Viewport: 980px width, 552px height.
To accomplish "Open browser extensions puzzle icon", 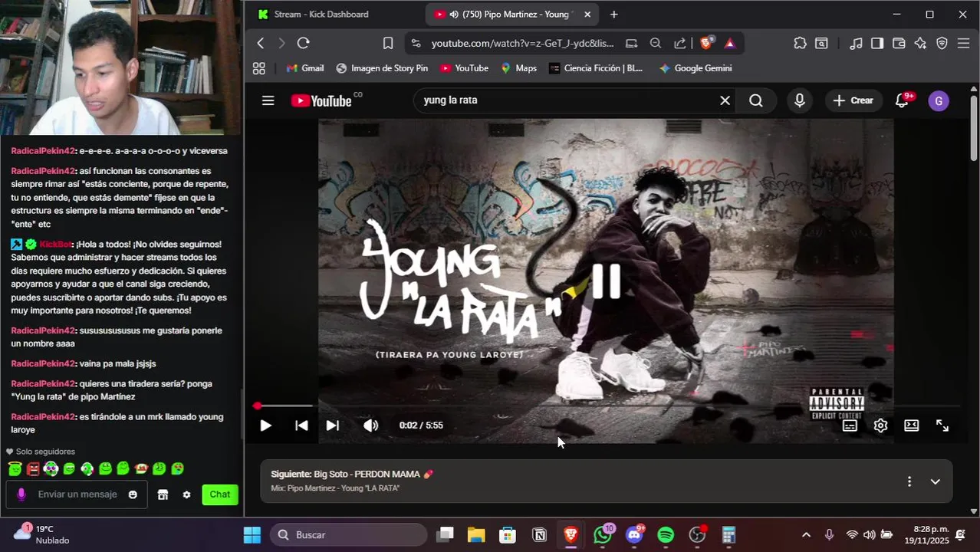I will coord(800,44).
